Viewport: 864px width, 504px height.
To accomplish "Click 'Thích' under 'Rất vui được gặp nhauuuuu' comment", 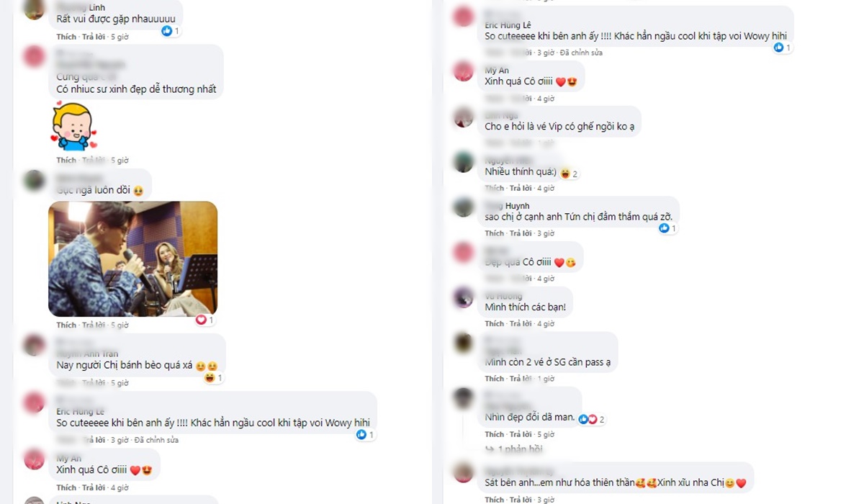I will (66, 37).
